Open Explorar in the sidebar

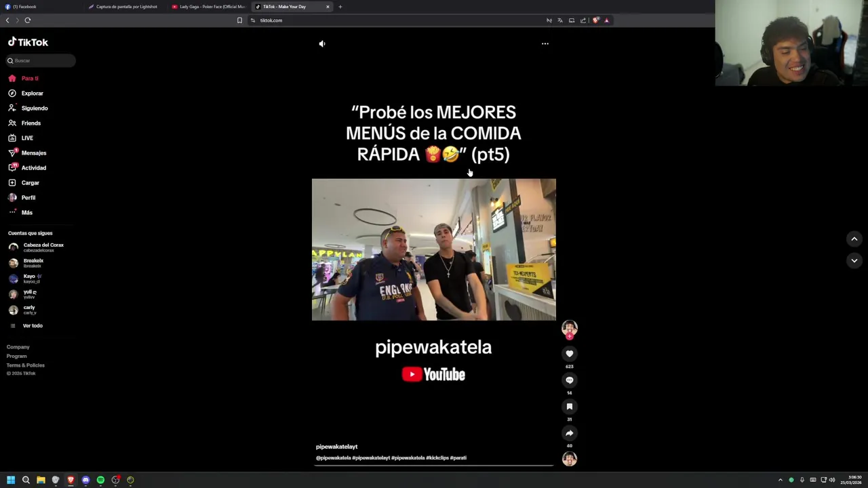point(26,94)
